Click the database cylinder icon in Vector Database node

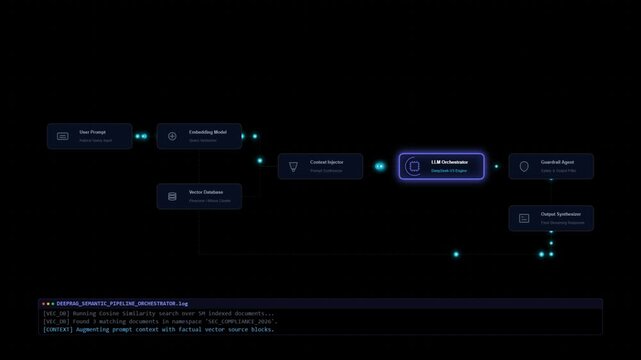[x=172, y=196]
